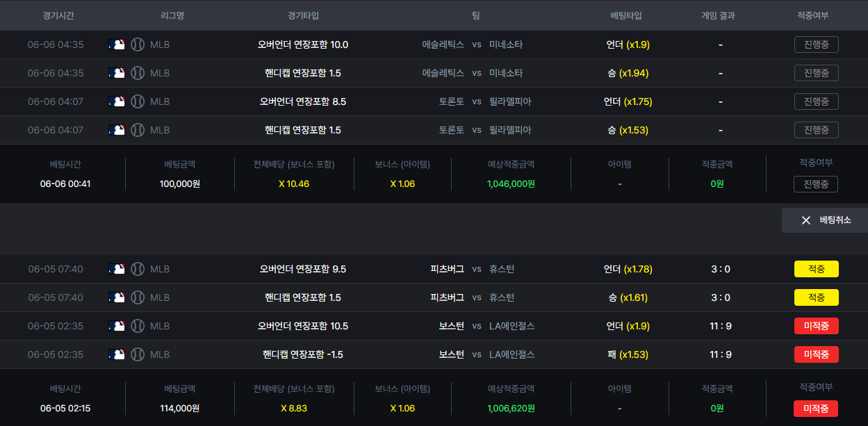The width and height of the screenshot is (868, 426).
Task: Click MLB logo icon in Athletics over-under 10.0 row
Action: pyautogui.click(x=117, y=44)
